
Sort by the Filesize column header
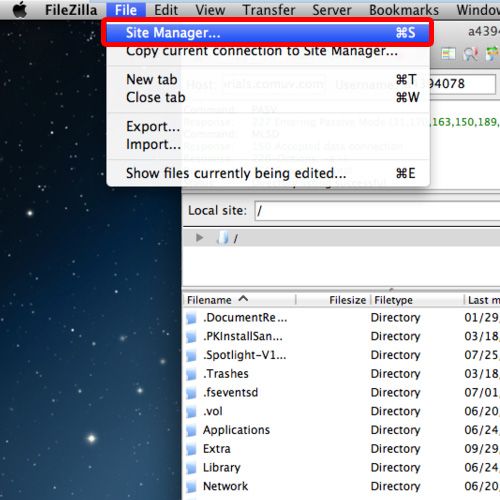point(348,300)
